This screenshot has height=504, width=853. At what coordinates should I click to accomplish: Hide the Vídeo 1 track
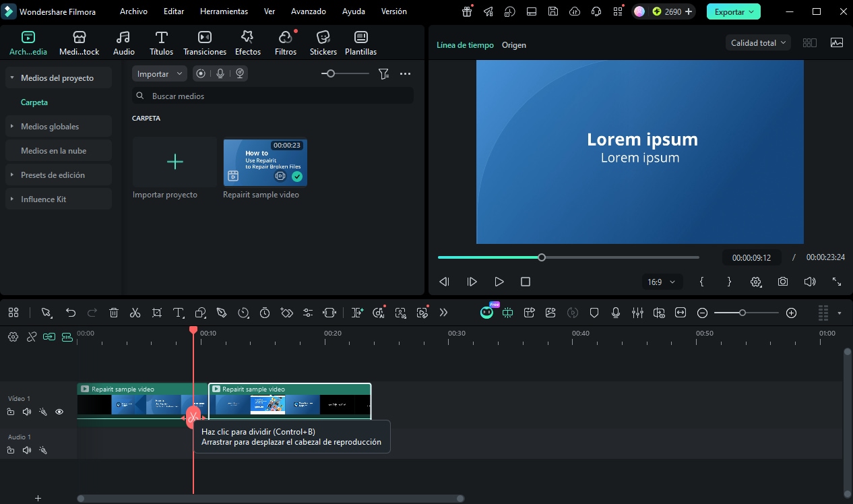click(59, 412)
